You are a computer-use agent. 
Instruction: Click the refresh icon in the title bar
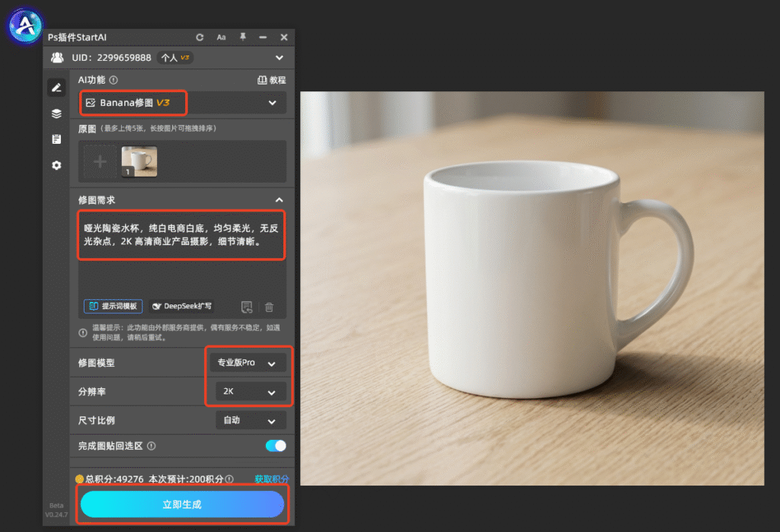point(200,37)
